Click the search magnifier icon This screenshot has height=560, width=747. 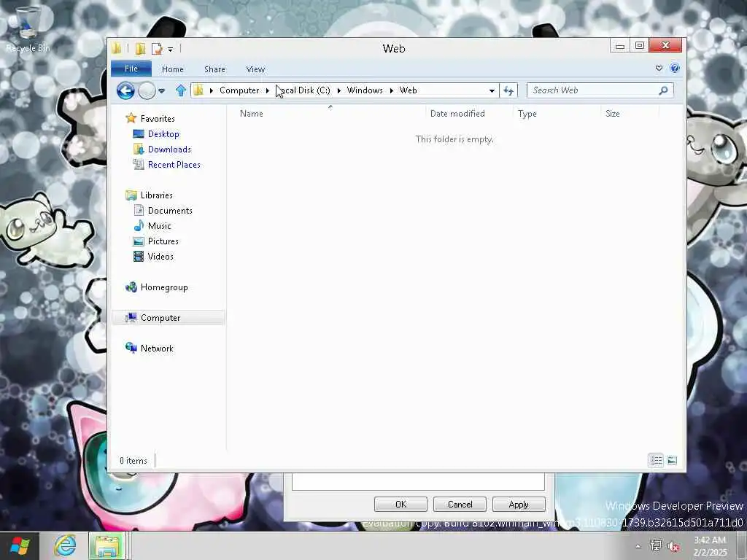click(663, 90)
